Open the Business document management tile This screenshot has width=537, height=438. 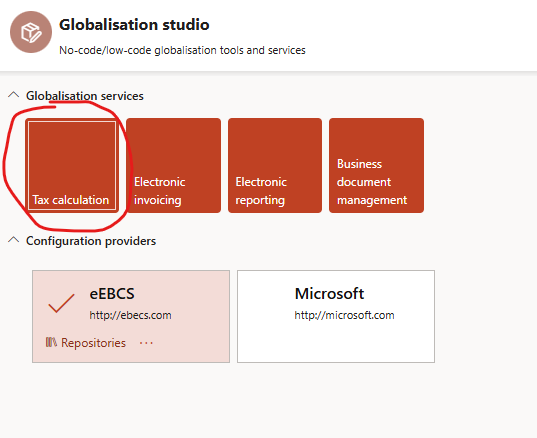click(376, 165)
